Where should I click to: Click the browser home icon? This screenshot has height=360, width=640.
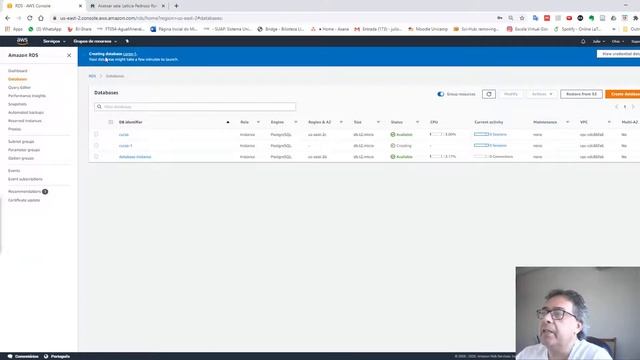click(40, 18)
